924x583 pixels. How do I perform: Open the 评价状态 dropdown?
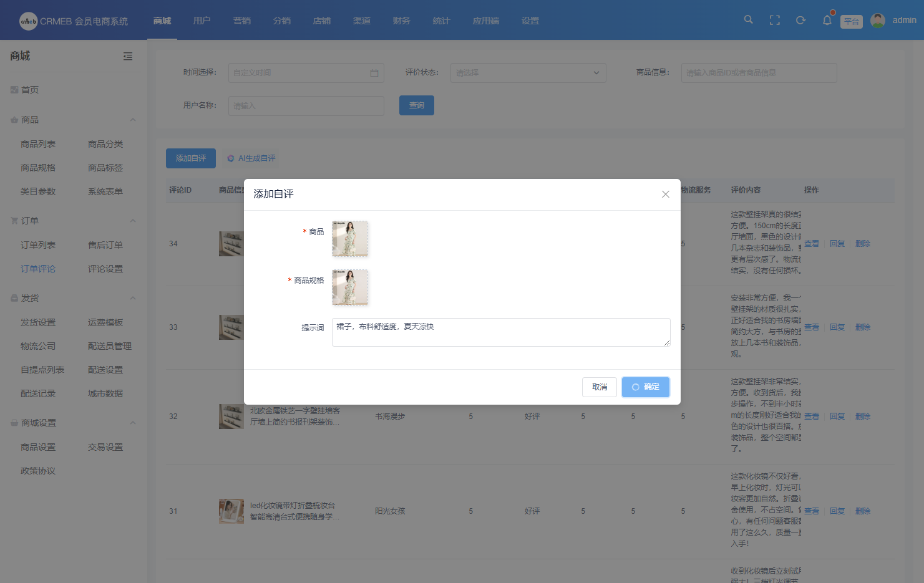[x=528, y=73]
